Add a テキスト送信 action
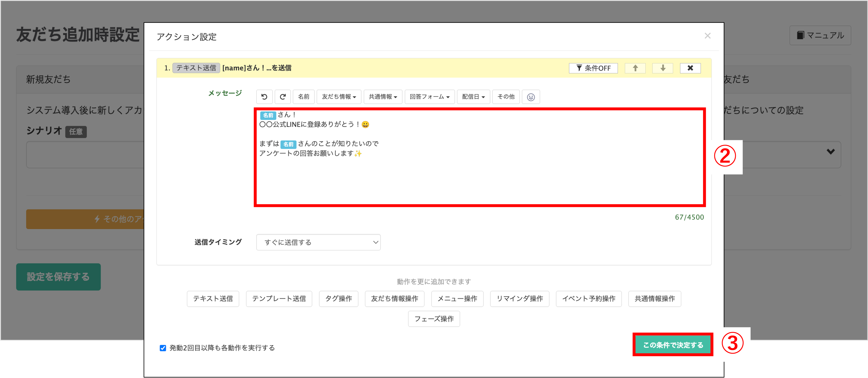 pyautogui.click(x=213, y=299)
